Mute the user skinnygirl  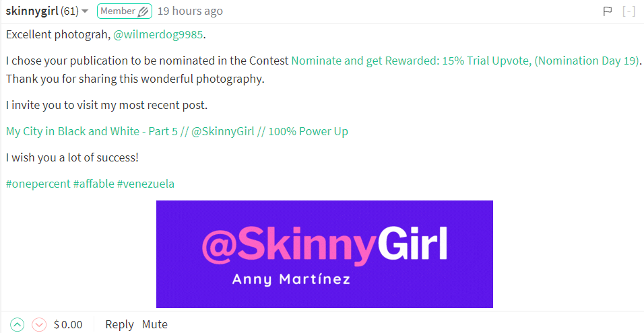coord(154,324)
